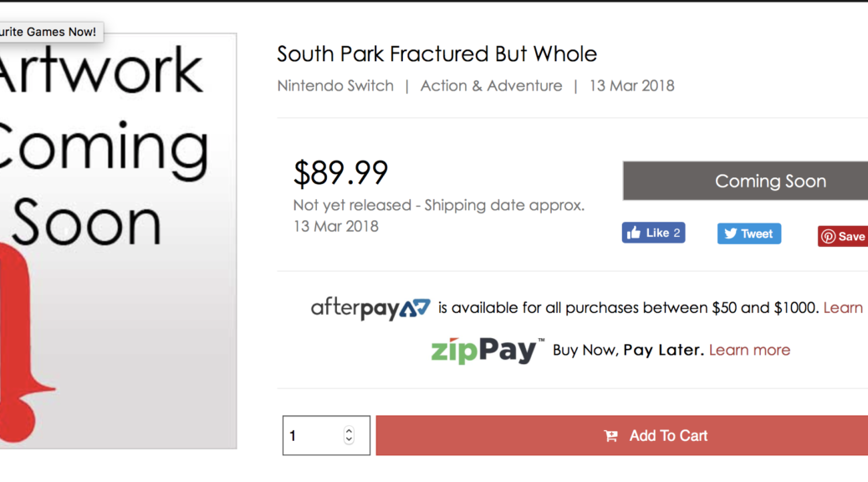868x482 pixels.
Task: Open the Nintendo Switch platform link
Action: pos(335,86)
